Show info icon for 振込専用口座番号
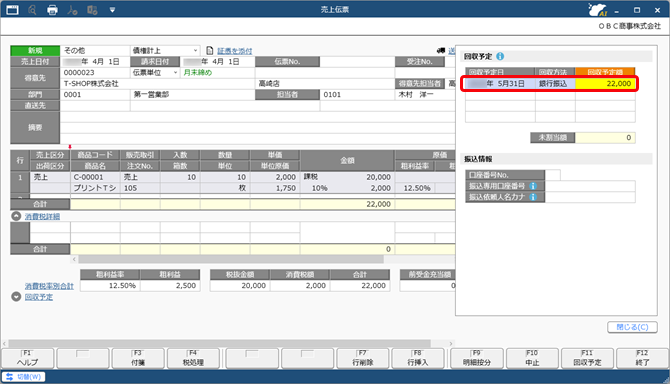The width and height of the screenshot is (670, 384). pos(533,186)
